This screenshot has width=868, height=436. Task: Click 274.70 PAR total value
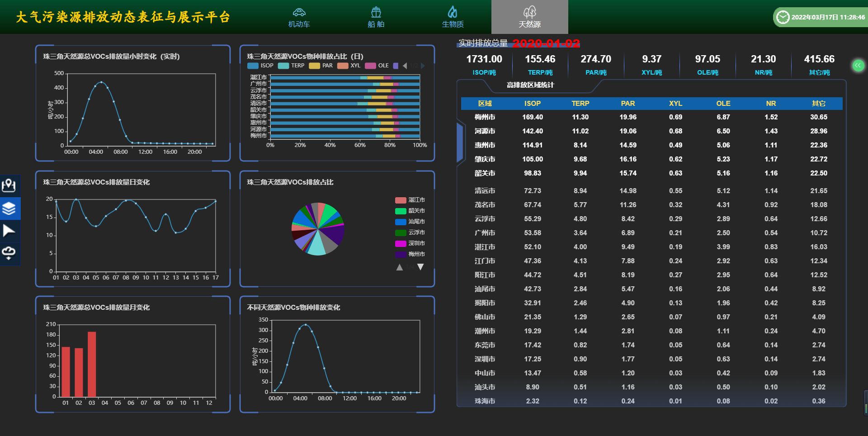click(596, 59)
